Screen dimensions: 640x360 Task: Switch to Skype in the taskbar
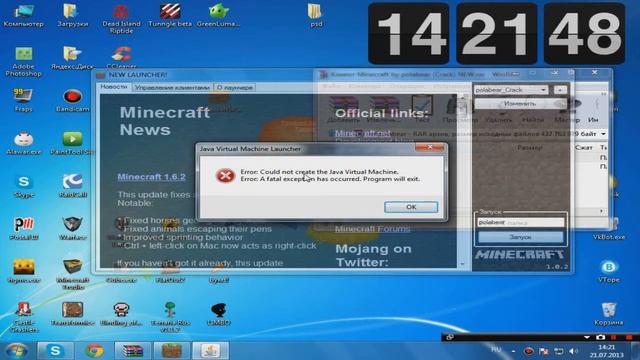[55, 351]
